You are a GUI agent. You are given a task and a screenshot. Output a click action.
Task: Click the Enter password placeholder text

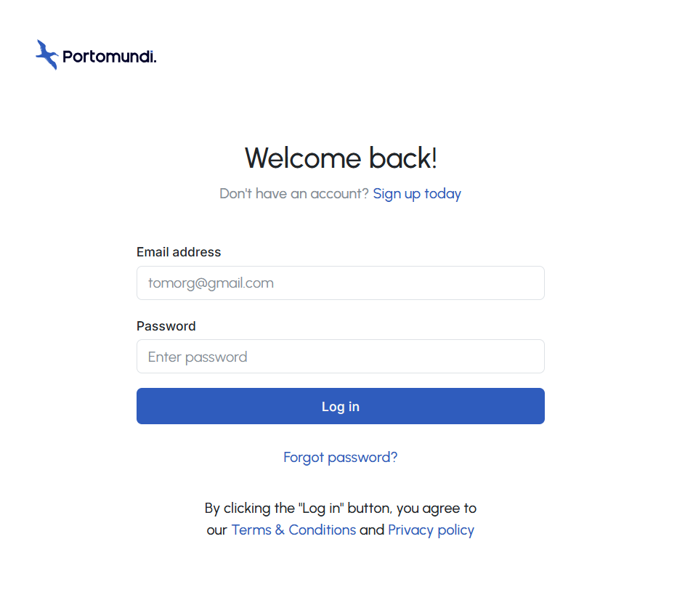click(x=198, y=357)
